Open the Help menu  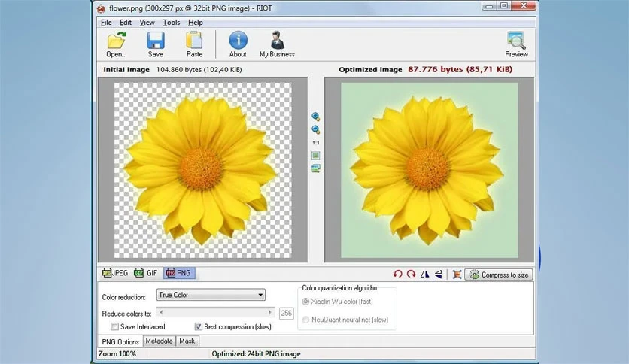click(x=196, y=23)
